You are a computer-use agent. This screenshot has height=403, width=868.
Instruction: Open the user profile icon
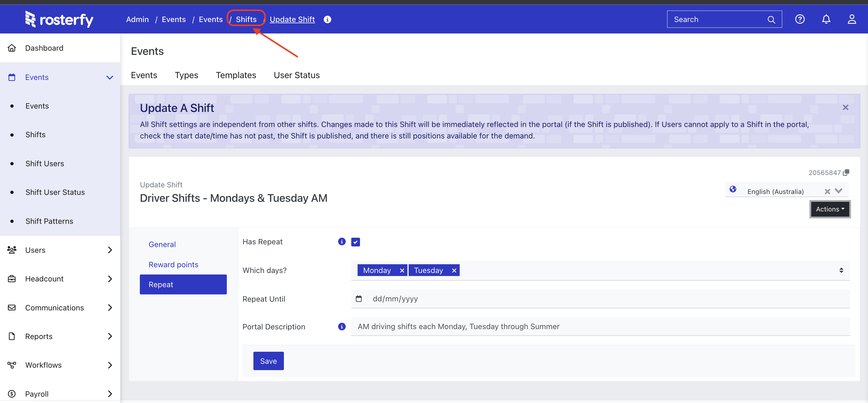click(852, 19)
